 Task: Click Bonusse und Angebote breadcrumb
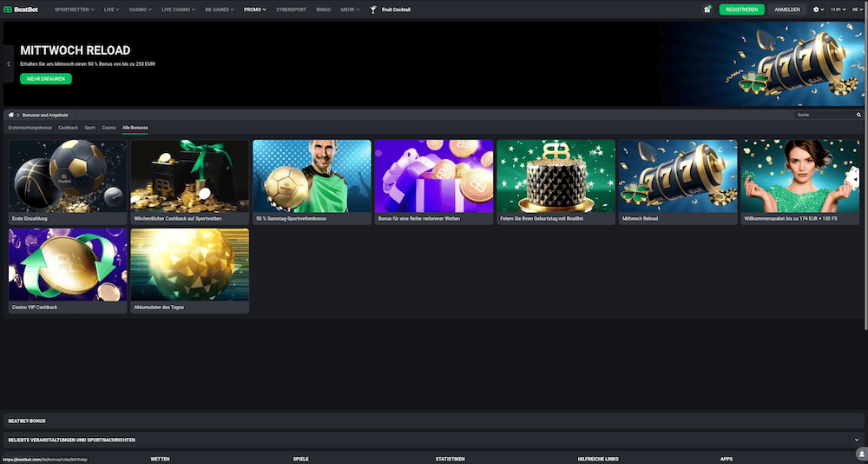(x=45, y=115)
